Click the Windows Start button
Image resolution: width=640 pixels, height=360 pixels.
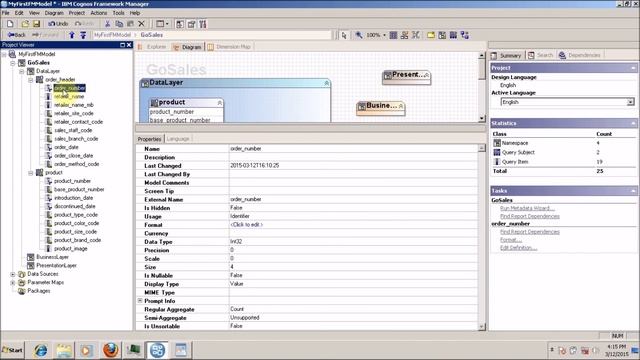12,350
